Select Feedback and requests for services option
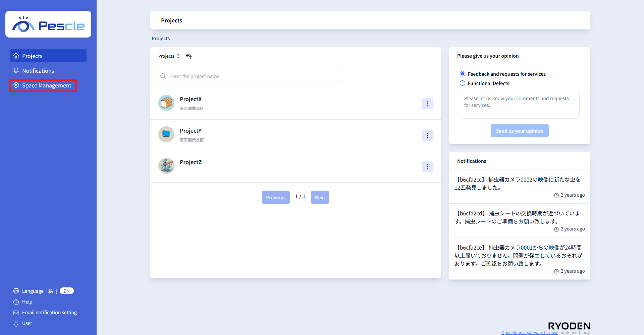Viewport: 644px width, 335px height. click(x=463, y=74)
